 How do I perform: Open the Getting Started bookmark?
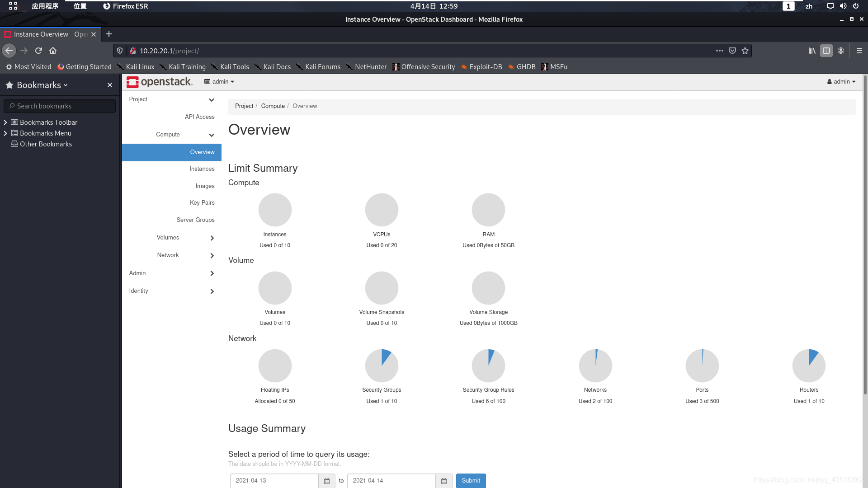(x=85, y=67)
